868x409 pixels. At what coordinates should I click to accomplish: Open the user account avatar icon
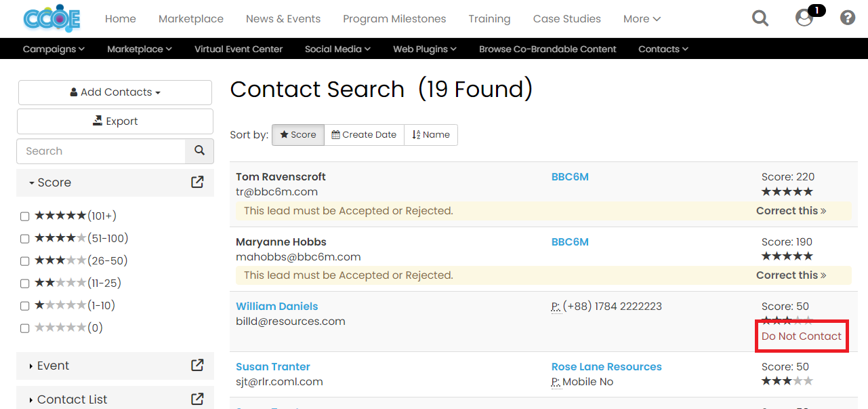coord(804,18)
